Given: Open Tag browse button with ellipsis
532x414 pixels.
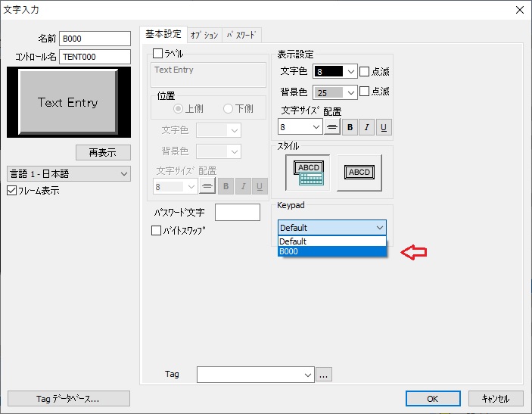Looking at the screenshot, I should (x=324, y=375).
